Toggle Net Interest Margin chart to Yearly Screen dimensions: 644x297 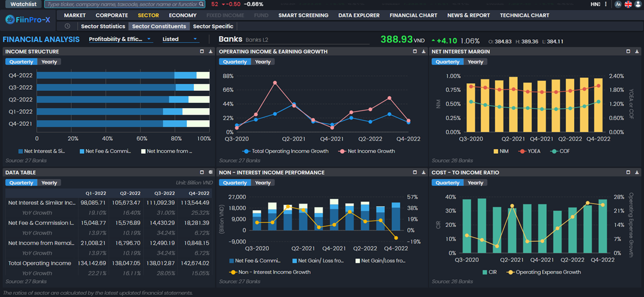pos(476,62)
